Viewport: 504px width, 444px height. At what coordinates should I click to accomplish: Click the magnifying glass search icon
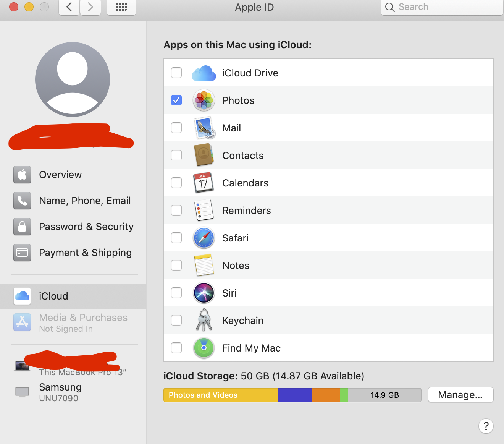(x=390, y=7)
